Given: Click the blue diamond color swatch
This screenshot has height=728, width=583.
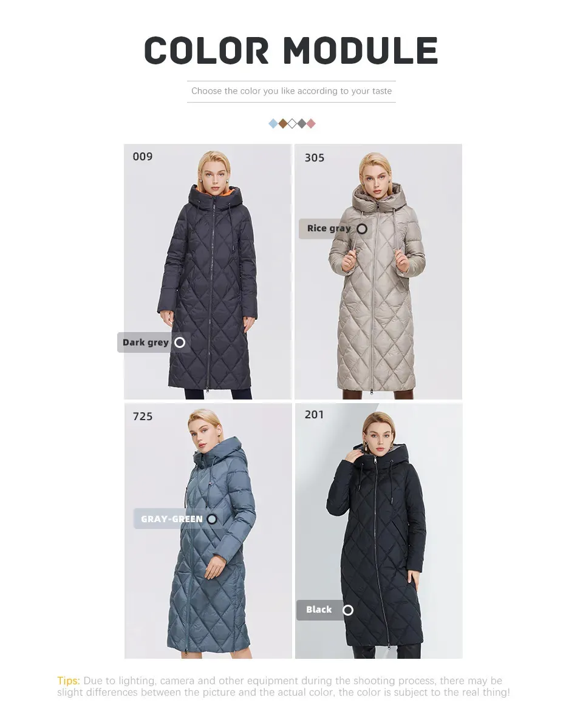Looking at the screenshot, I should point(273,123).
